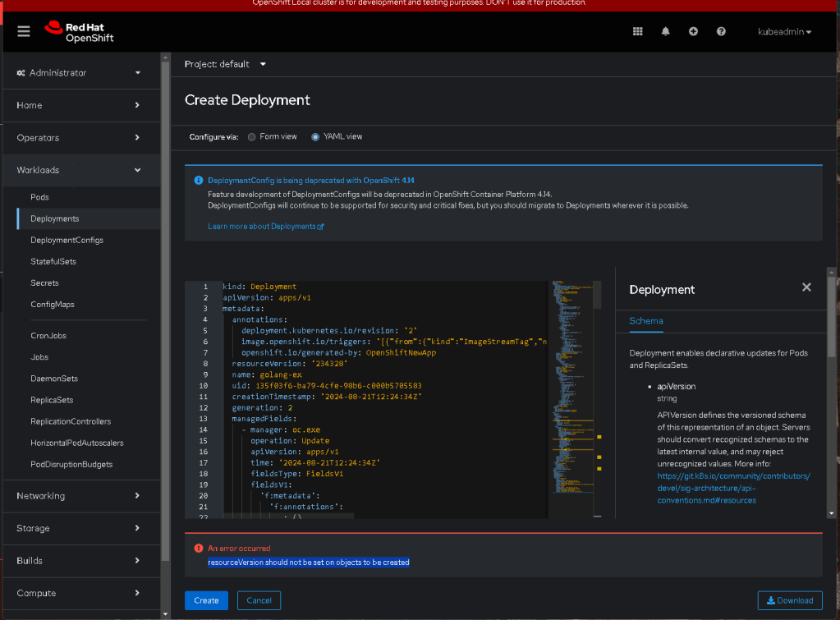This screenshot has width=840, height=620.
Task: Open Learn more about Deployments link
Action: click(x=266, y=227)
